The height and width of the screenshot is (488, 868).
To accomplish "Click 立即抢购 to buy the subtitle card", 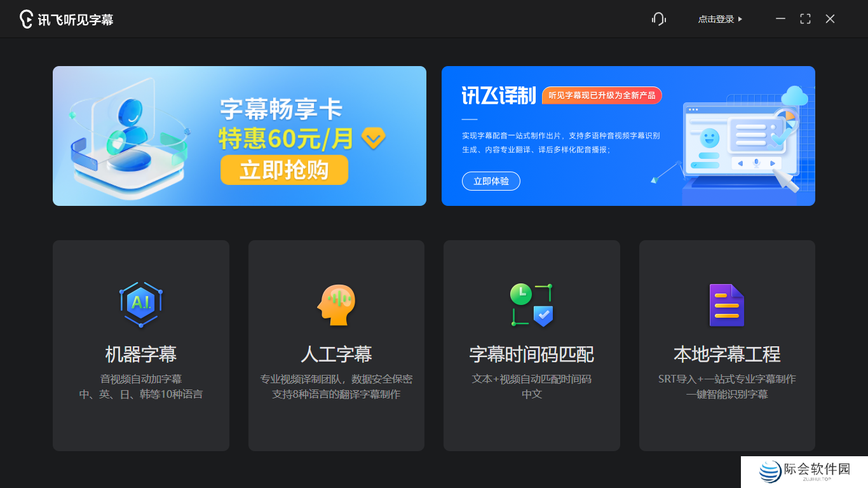I will point(284,170).
